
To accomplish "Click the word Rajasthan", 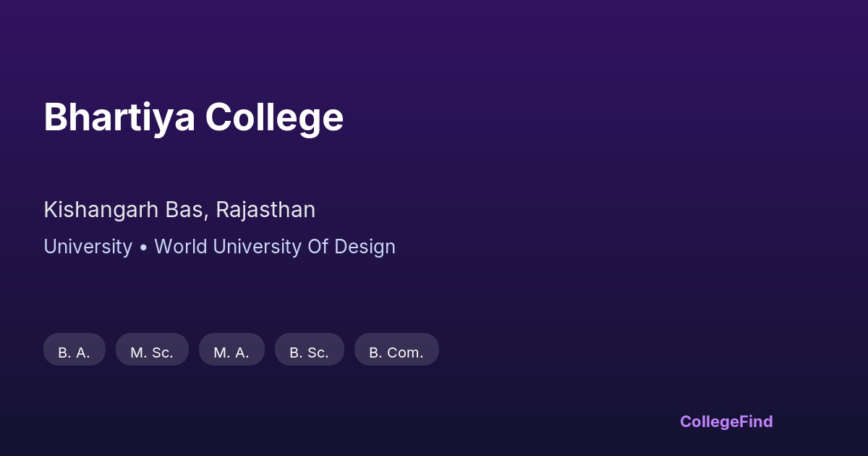I will (265, 210).
